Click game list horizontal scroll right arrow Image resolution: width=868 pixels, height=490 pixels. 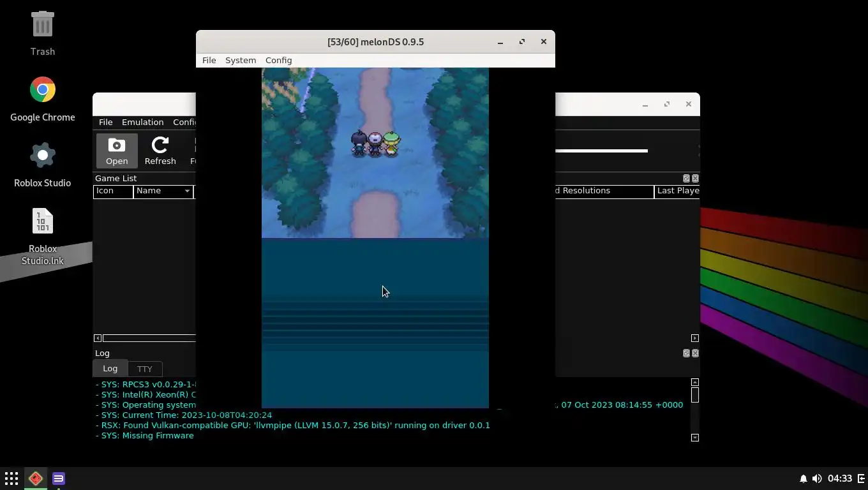(x=695, y=338)
